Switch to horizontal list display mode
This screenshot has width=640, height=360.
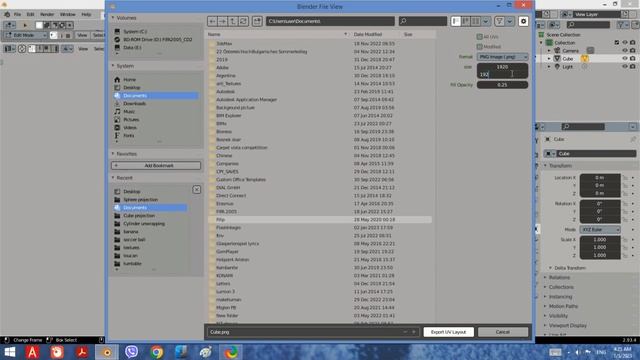(x=466, y=21)
